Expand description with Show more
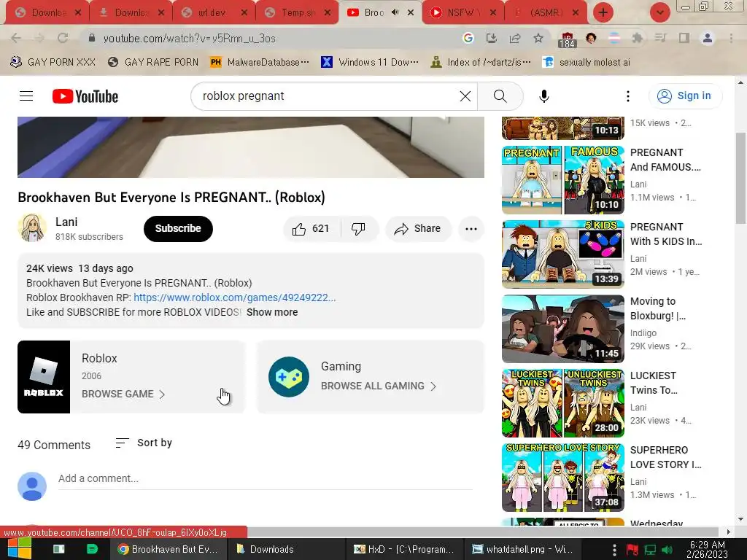747x560 pixels. (x=272, y=312)
